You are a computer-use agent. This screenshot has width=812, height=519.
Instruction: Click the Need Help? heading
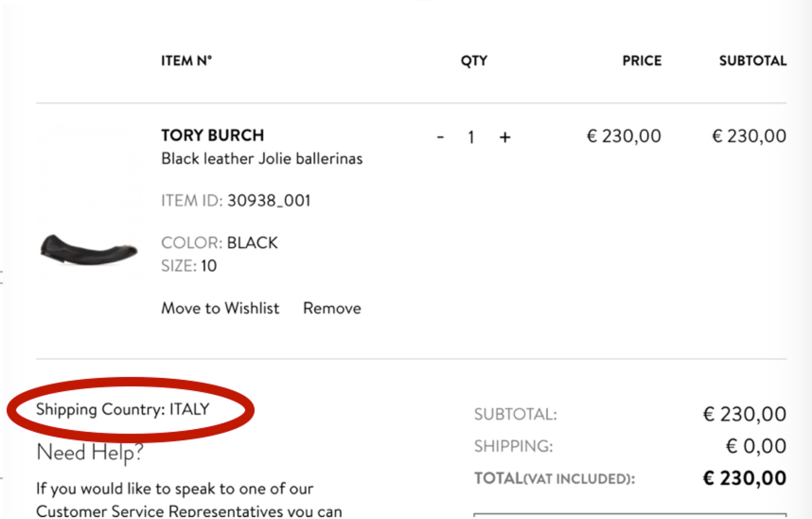90,452
